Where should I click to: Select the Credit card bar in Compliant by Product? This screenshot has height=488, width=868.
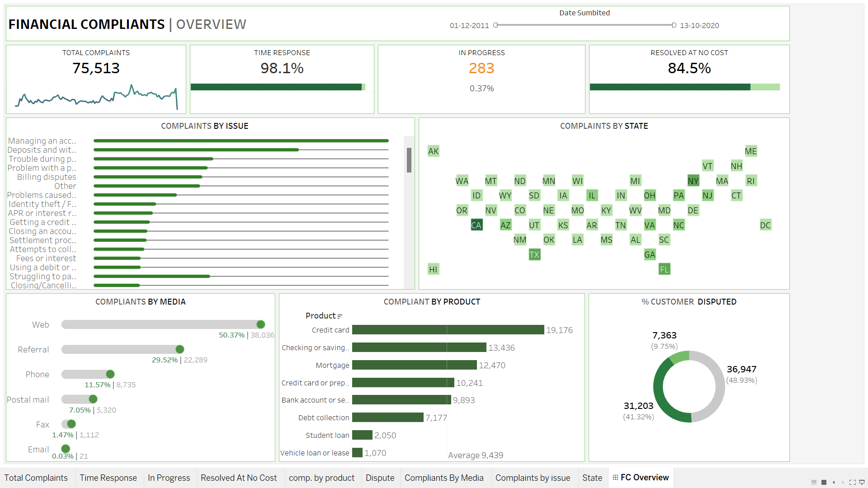coord(448,330)
